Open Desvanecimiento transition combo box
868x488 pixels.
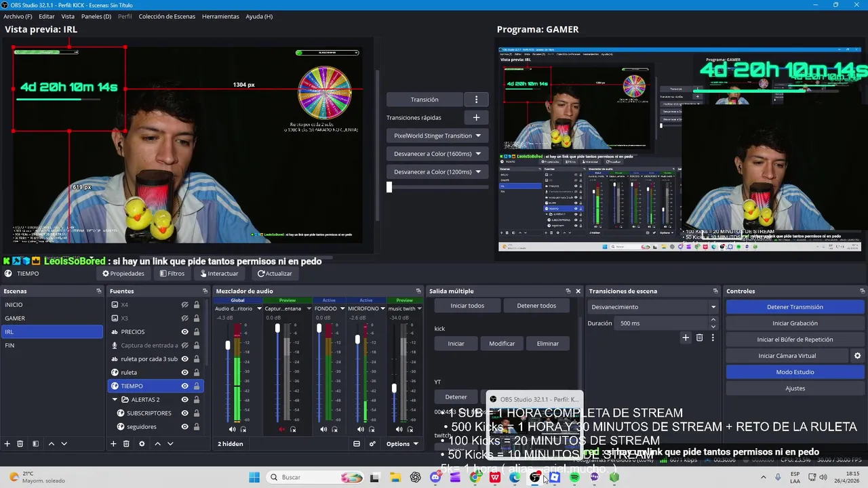(x=652, y=307)
